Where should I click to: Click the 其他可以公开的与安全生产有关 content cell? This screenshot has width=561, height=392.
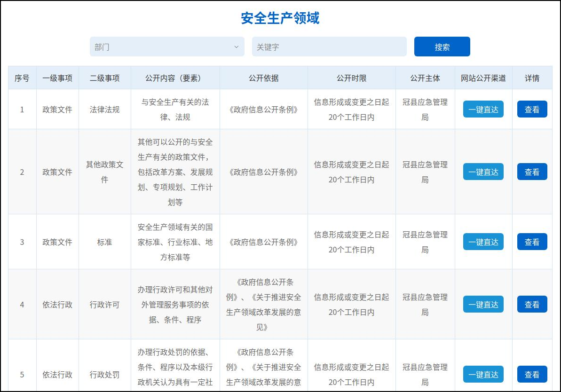point(175,172)
